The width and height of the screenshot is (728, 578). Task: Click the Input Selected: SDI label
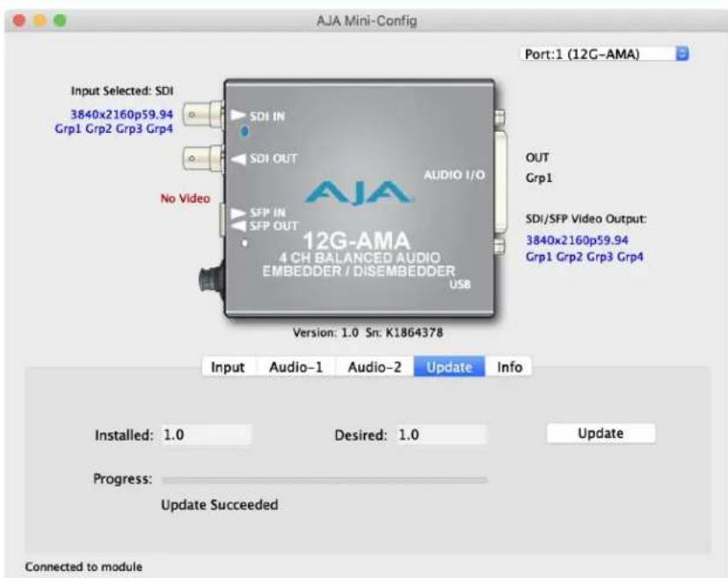tap(122, 91)
